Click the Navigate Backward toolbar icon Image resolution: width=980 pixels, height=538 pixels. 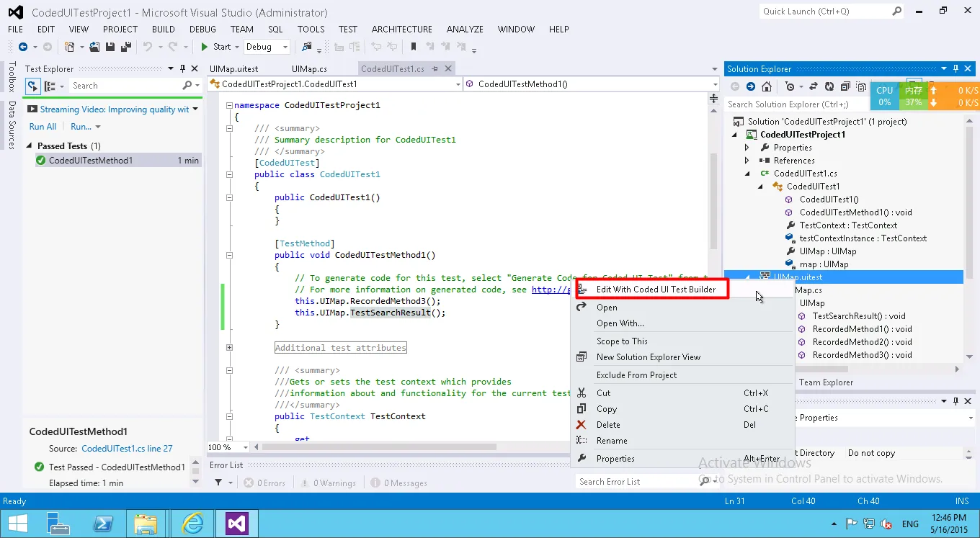pyautogui.click(x=23, y=47)
